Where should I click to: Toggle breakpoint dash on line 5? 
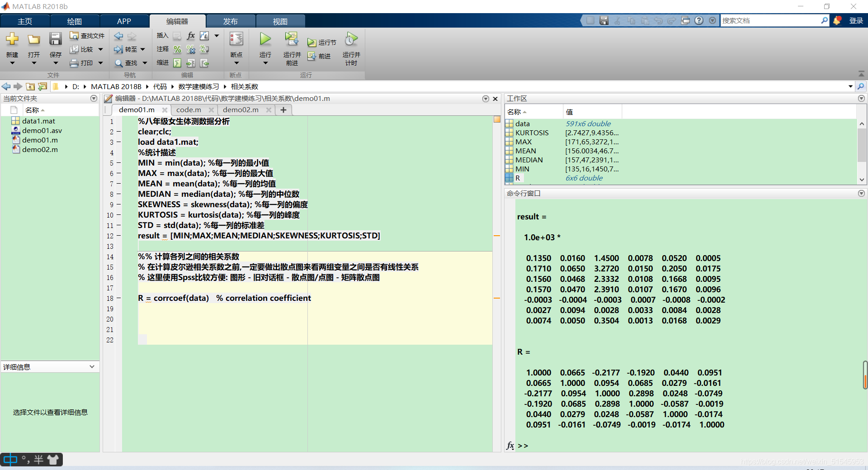(x=119, y=163)
